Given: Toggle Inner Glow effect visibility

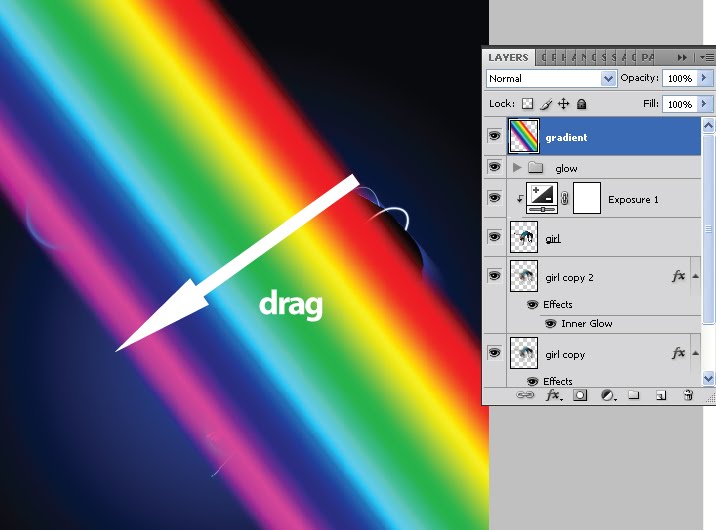Looking at the screenshot, I should click(x=551, y=324).
